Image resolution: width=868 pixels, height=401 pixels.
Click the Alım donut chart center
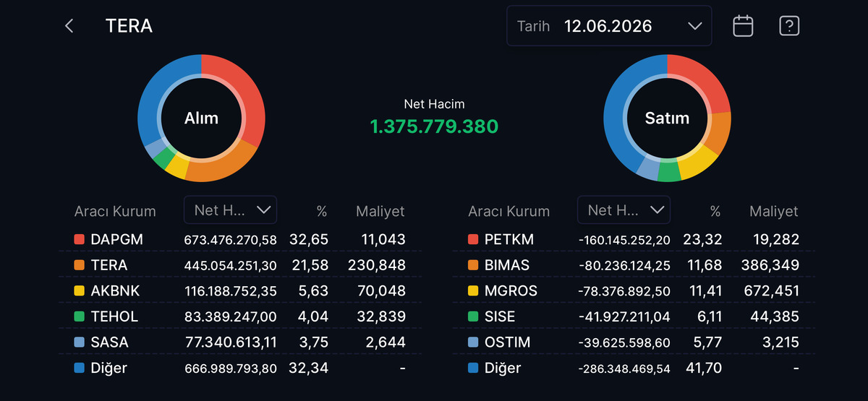[x=201, y=118]
